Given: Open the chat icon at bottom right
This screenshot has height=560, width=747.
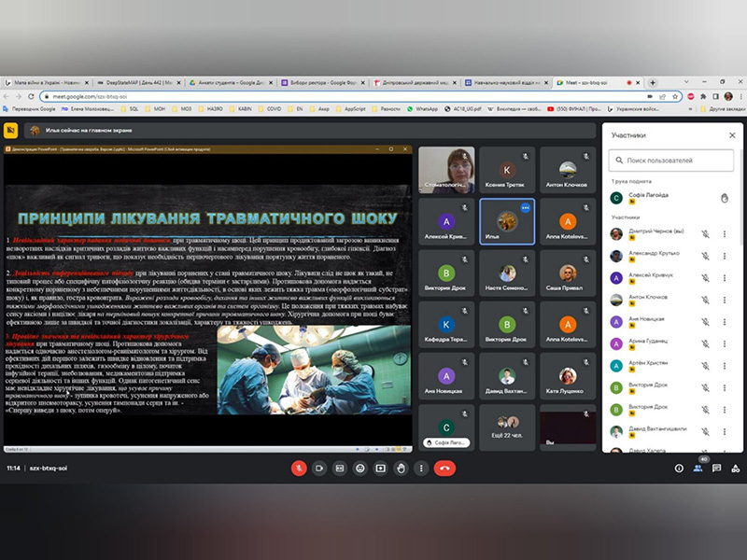Looking at the screenshot, I should (x=717, y=468).
